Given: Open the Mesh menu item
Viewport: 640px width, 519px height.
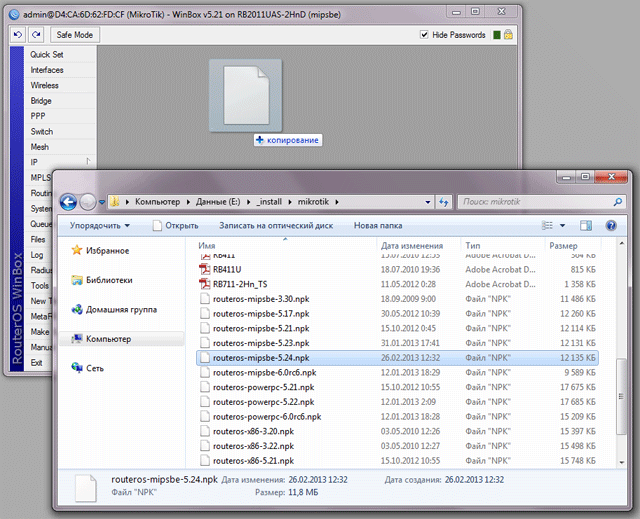Looking at the screenshot, I should (x=40, y=147).
